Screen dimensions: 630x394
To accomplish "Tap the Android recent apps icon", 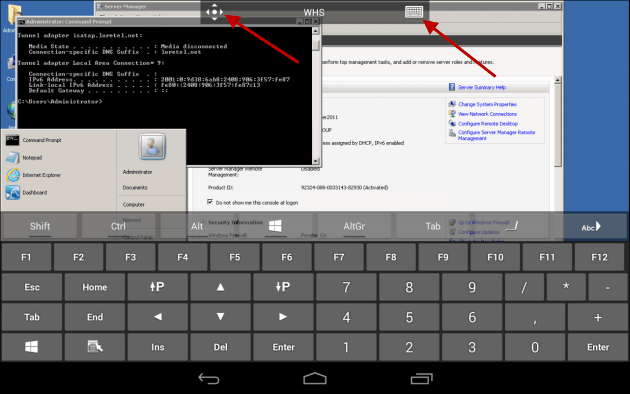I will click(x=421, y=378).
